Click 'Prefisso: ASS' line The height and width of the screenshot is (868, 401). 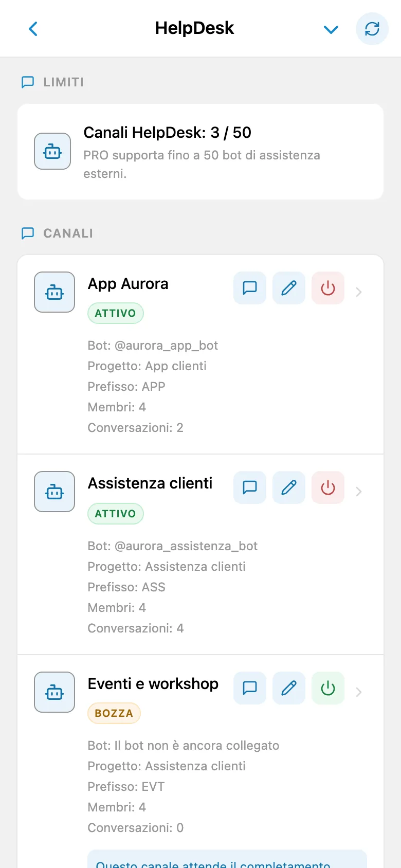[126, 587]
